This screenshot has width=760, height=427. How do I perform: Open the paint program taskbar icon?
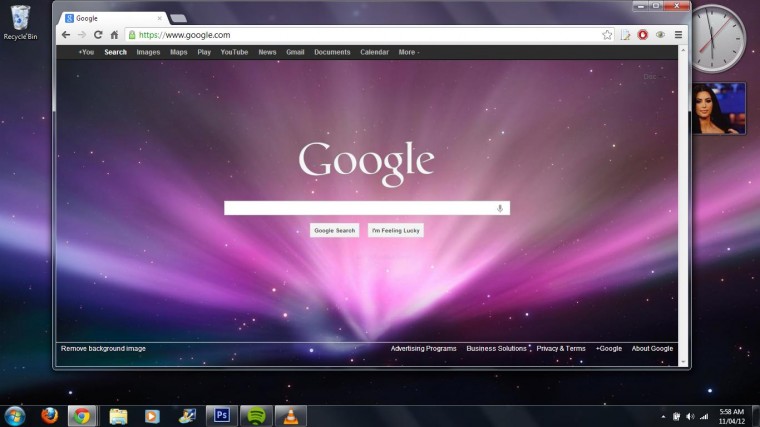point(187,416)
